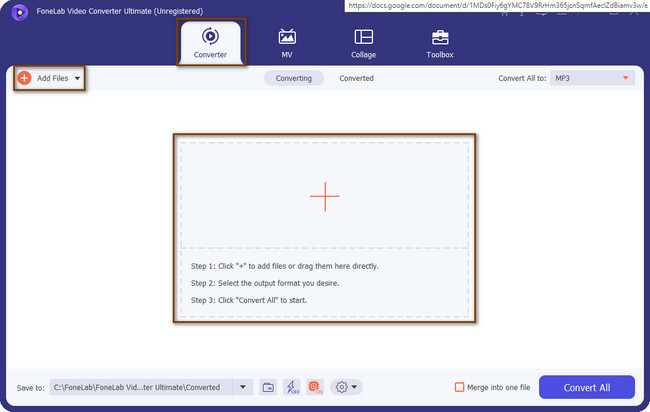
Task: Click the Convert All button
Action: click(x=586, y=387)
